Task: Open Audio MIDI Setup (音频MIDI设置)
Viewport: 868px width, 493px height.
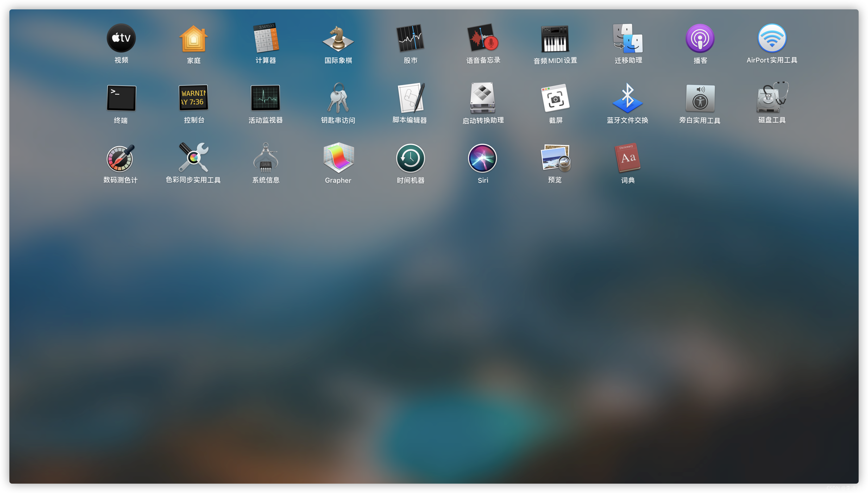Action: [555, 39]
